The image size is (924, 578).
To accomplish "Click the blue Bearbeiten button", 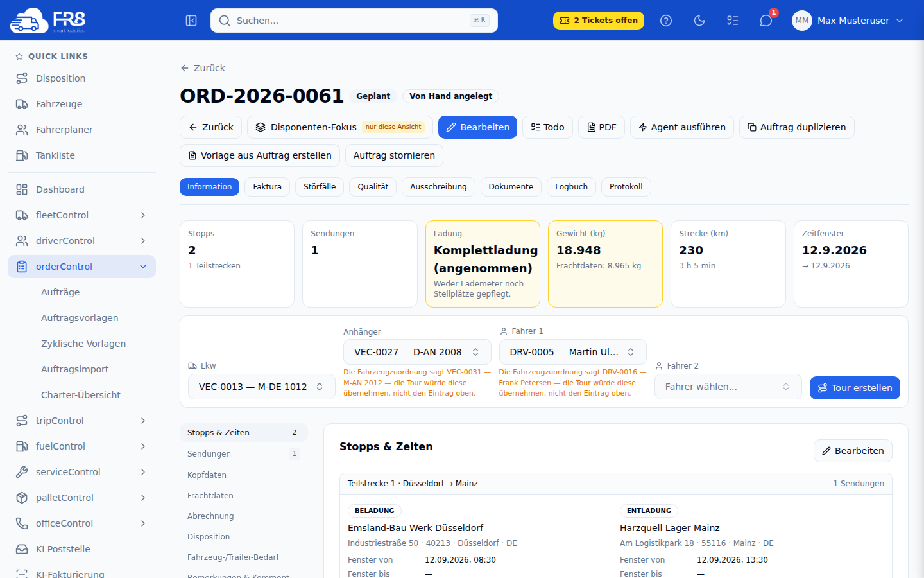I will click(x=477, y=127).
